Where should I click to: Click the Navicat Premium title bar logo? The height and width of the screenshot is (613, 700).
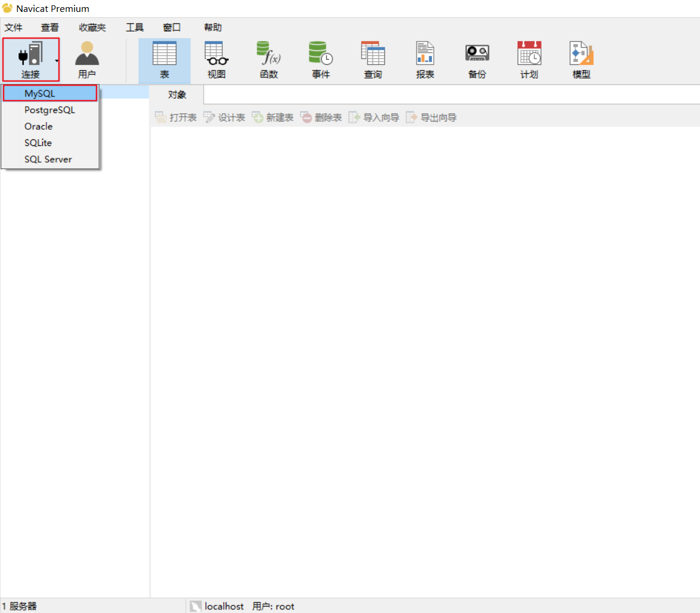[x=7, y=8]
